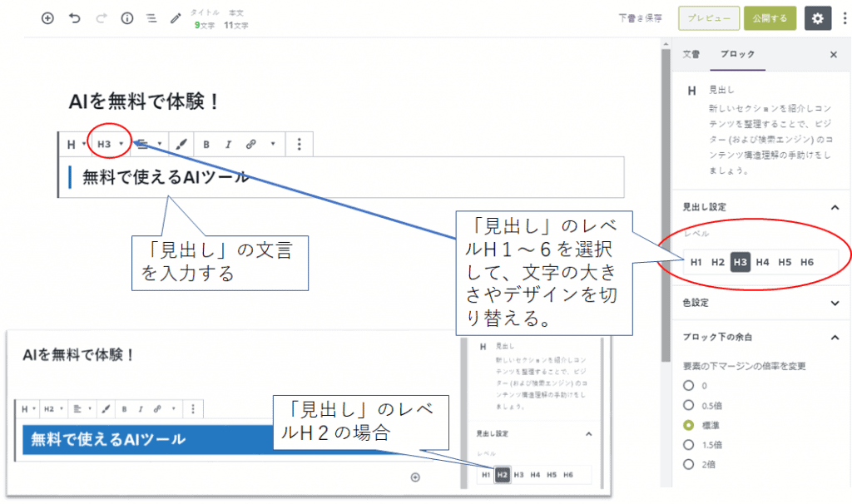
Task: Expand the 色設定 panel
Action: [x=835, y=304]
